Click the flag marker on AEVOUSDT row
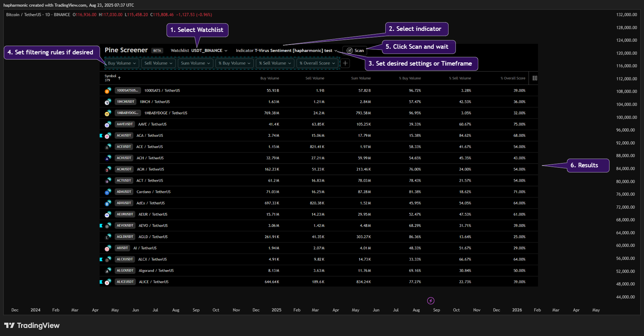The image size is (644, 336). point(101,225)
